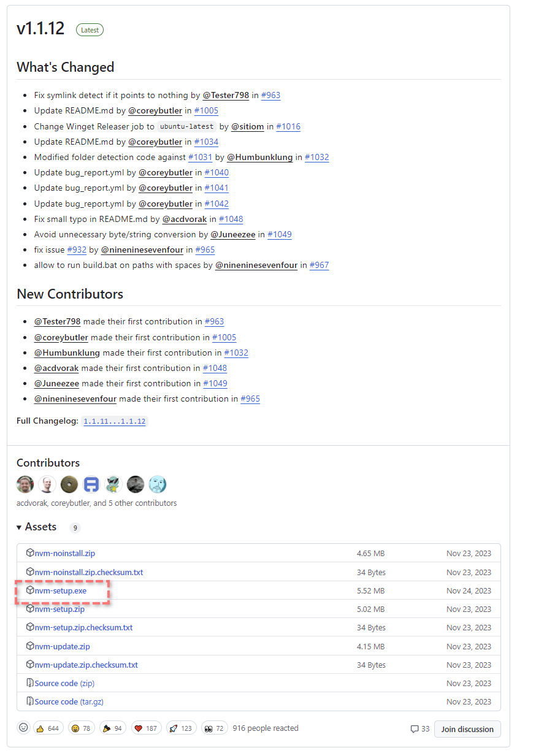
Task: Download nvm-noinstall.zip asset
Action: click(x=65, y=553)
